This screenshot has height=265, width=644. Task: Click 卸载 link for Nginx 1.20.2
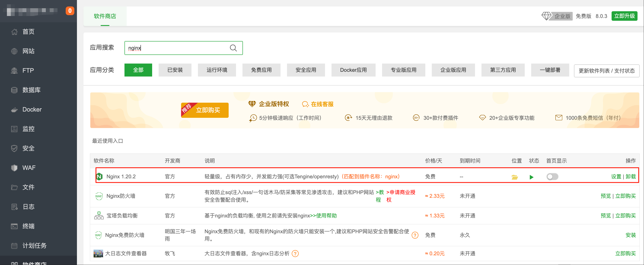pyautogui.click(x=631, y=177)
